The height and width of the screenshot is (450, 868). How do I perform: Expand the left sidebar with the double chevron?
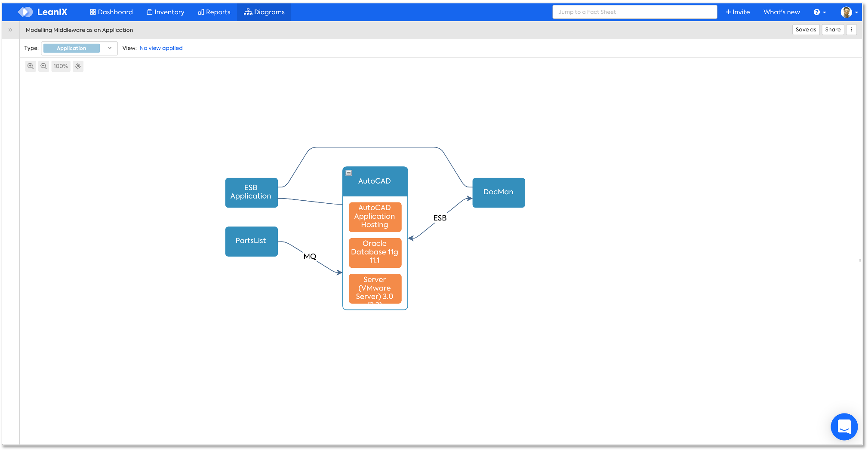pyautogui.click(x=10, y=30)
